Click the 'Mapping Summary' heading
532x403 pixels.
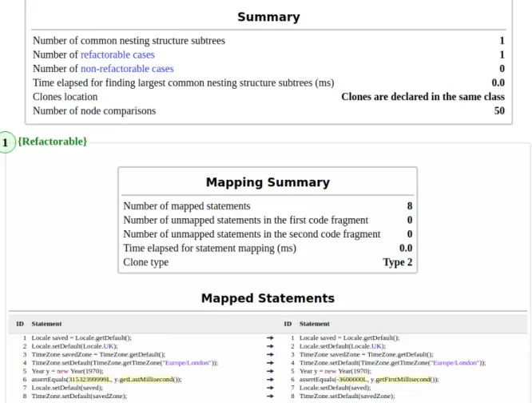[268, 182]
